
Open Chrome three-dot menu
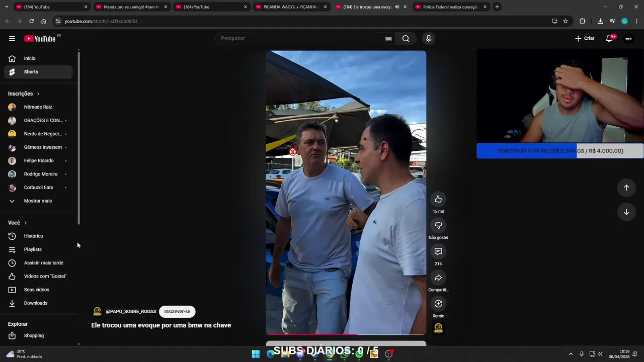coord(636,21)
